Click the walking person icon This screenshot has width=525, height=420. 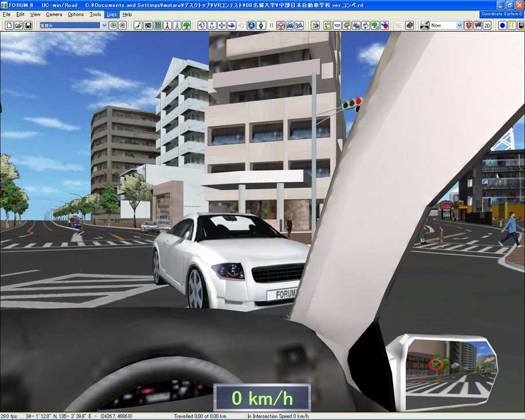pyautogui.click(x=177, y=26)
